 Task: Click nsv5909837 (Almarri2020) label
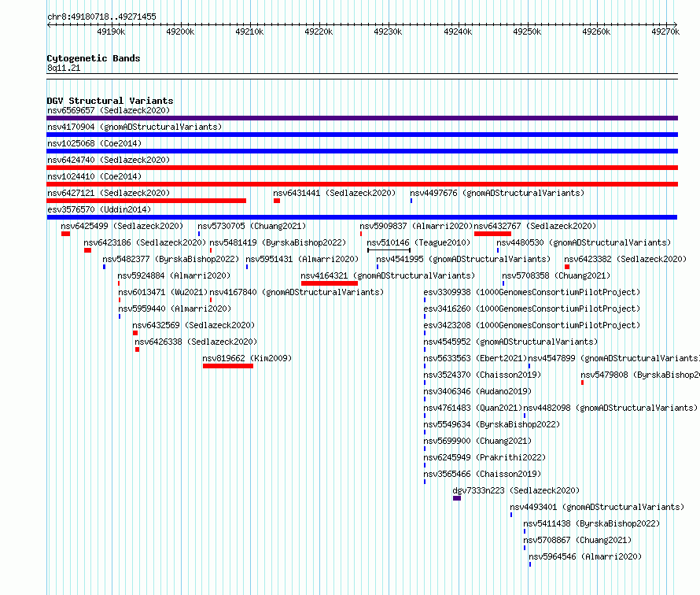(x=416, y=226)
